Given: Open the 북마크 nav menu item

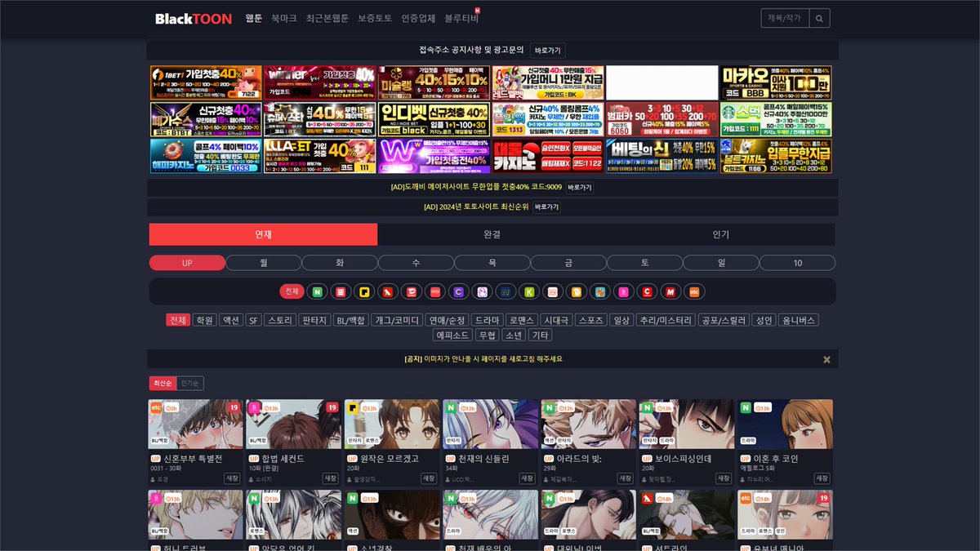Looking at the screenshot, I should (x=284, y=18).
